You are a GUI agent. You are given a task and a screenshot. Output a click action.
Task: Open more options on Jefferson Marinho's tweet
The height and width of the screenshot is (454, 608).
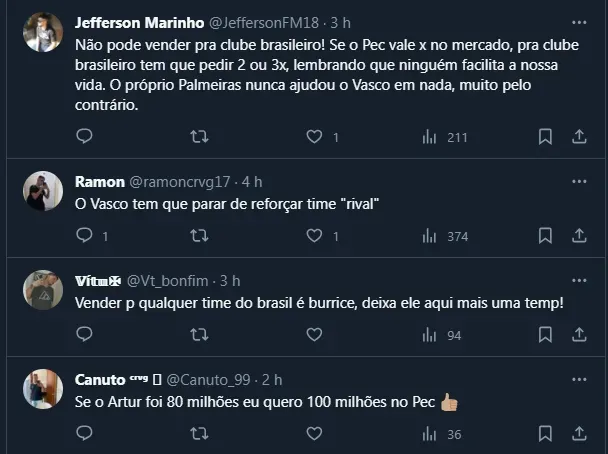579,21
